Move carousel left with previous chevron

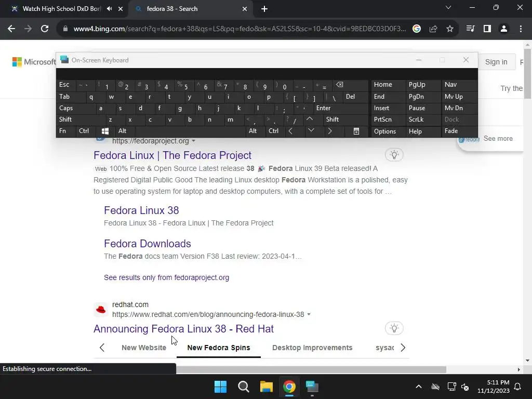[x=102, y=348]
